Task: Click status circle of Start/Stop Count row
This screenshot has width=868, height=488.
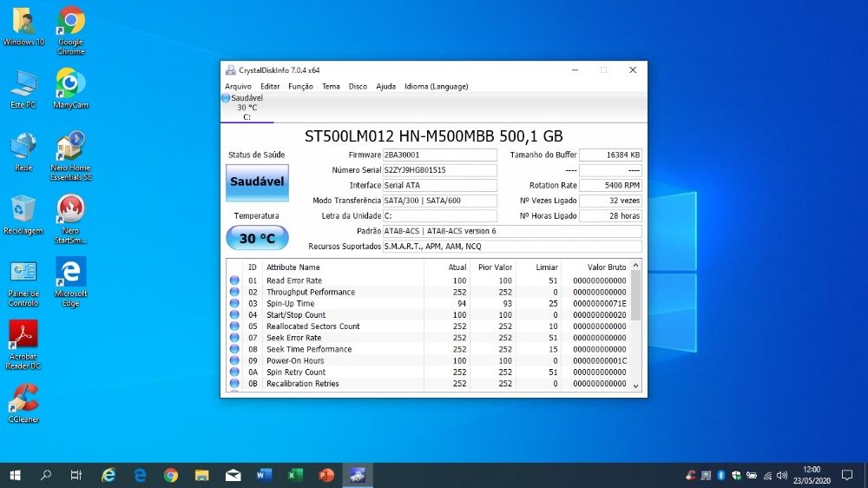Action: pyautogui.click(x=234, y=314)
